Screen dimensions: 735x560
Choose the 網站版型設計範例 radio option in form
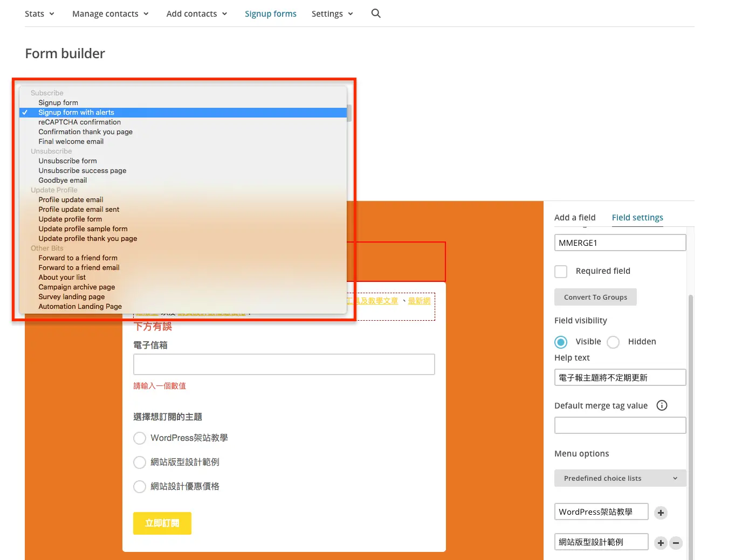pyautogui.click(x=140, y=462)
